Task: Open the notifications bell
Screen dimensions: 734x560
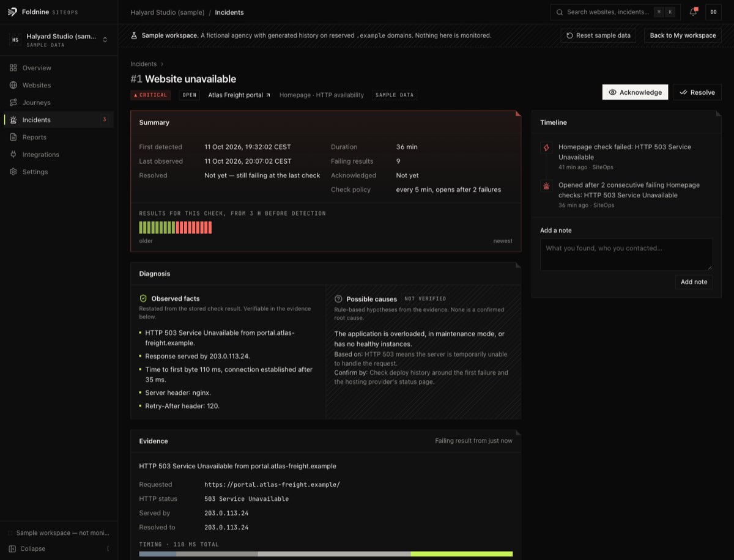Action: 693,12
